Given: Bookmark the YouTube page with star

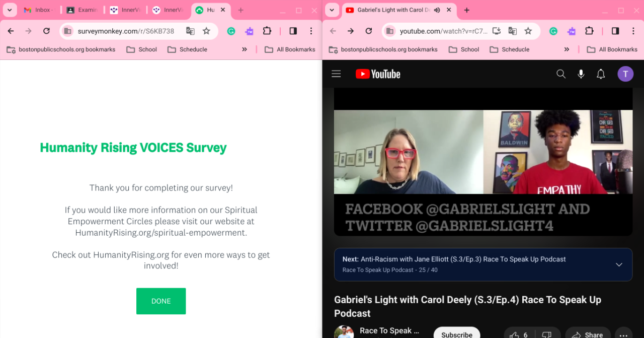Looking at the screenshot, I should tap(528, 31).
